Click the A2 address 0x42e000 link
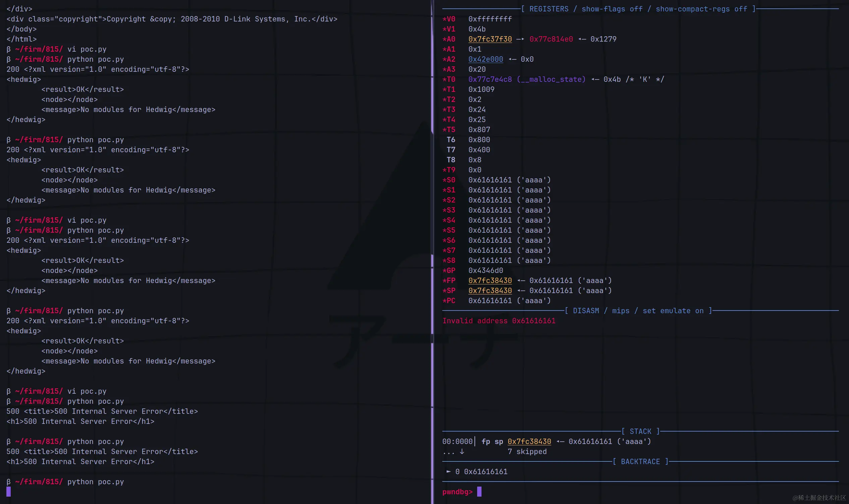849x504 pixels. [x=485, y=59]
